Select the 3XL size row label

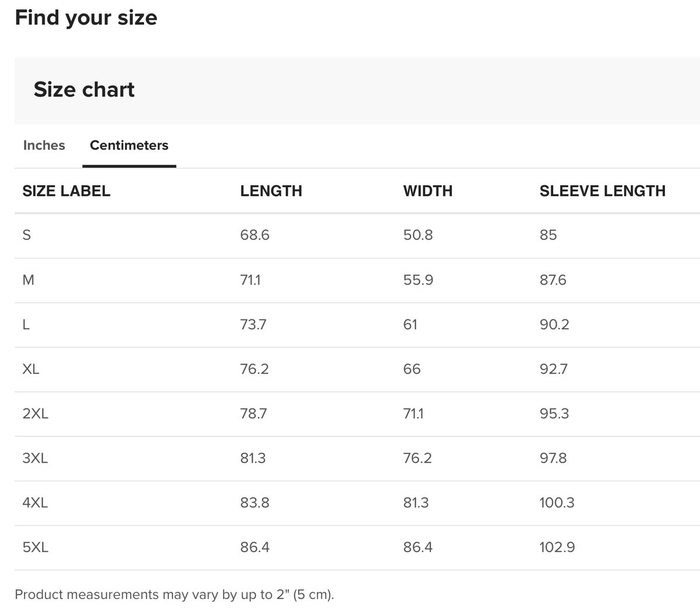(x=35, y=458)
